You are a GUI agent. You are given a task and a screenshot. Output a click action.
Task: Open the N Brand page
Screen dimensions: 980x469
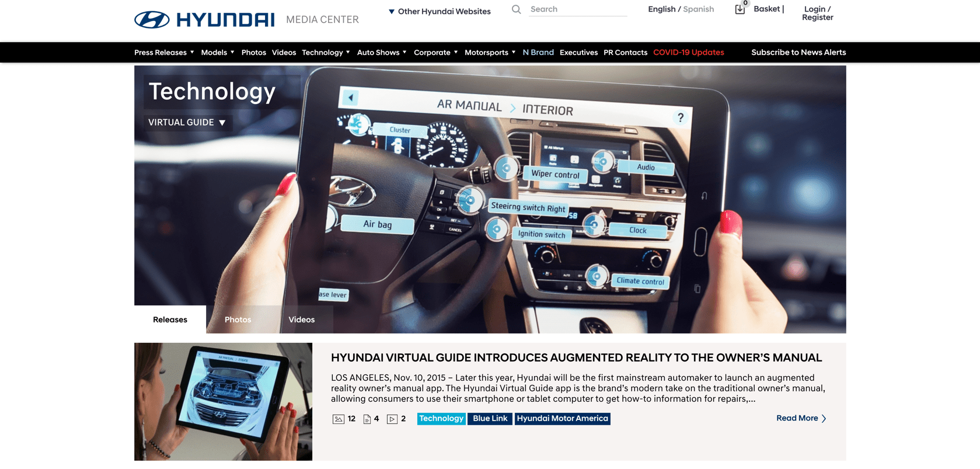coord(538,53)
